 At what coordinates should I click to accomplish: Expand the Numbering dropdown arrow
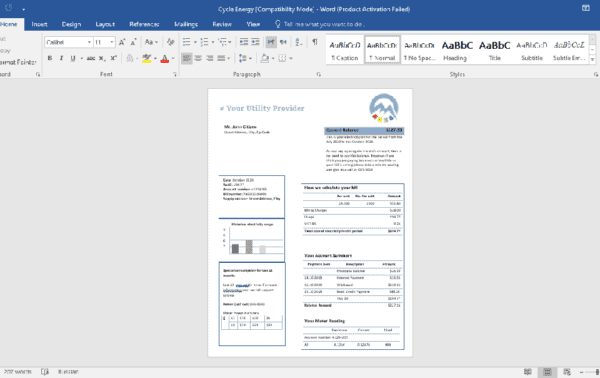pyautogui.click(x=213, y=42)
